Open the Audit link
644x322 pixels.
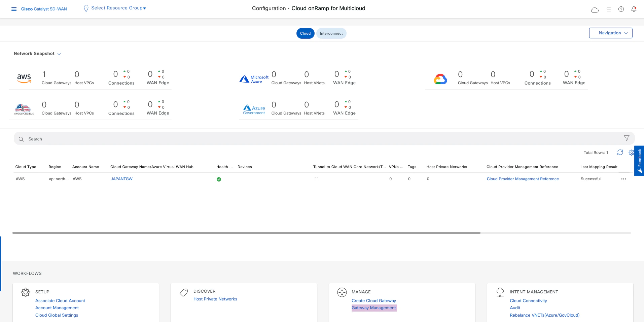click(x=515, y=308)
